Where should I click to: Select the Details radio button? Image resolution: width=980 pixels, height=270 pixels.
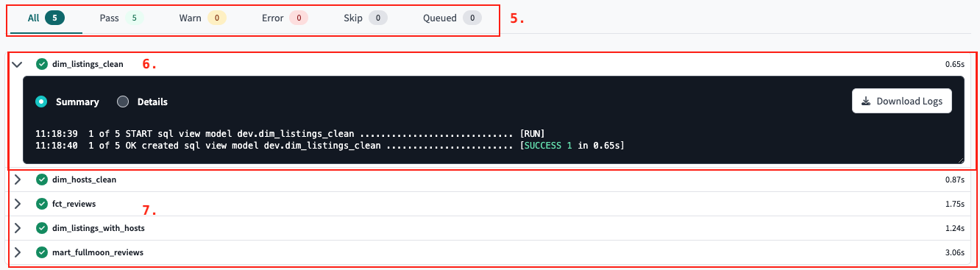[123, 102]
